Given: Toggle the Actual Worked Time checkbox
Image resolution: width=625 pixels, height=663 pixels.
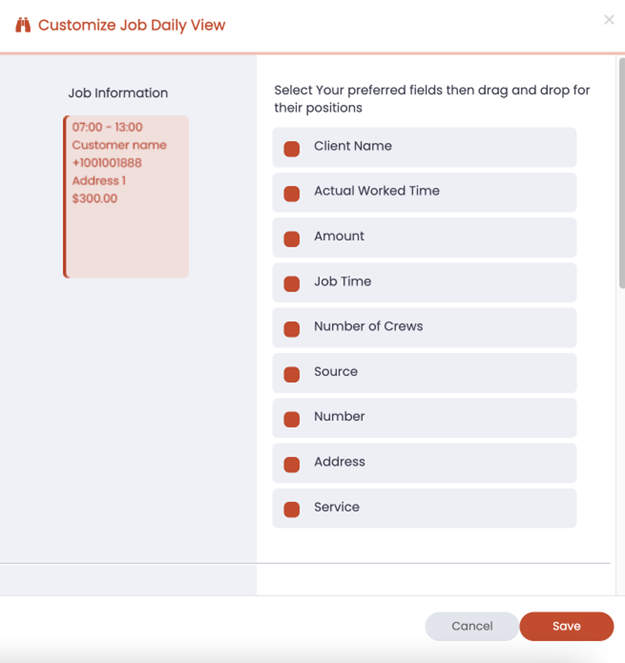Looking at the screenshot, I should [292, 194].
